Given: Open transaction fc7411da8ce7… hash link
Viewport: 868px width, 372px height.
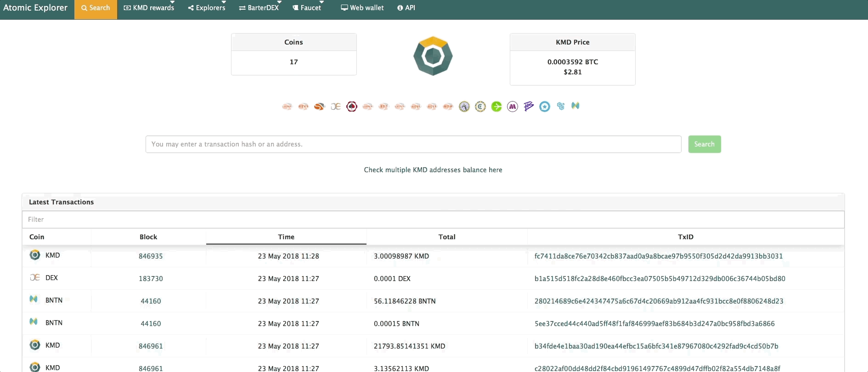Looking at the screenshot, I should click(659, 256).
